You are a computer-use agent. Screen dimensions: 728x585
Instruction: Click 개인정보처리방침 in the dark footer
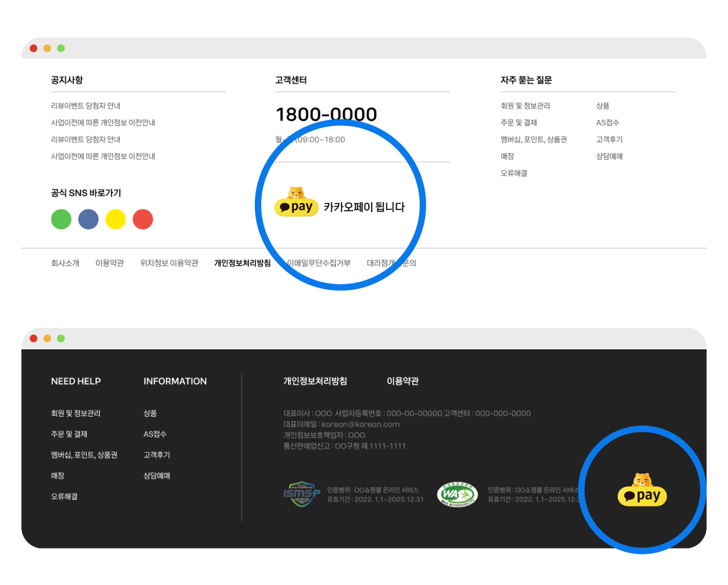point(315,381)
